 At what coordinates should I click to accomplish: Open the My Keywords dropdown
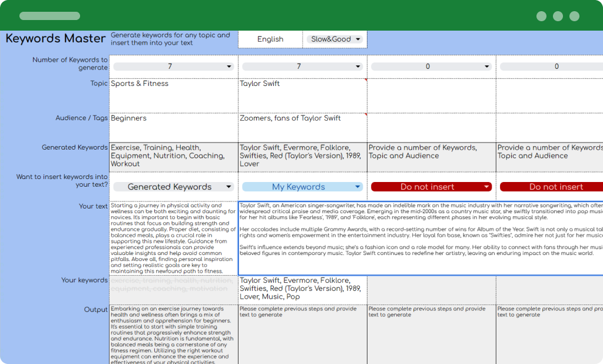click(x=301, y=186)
